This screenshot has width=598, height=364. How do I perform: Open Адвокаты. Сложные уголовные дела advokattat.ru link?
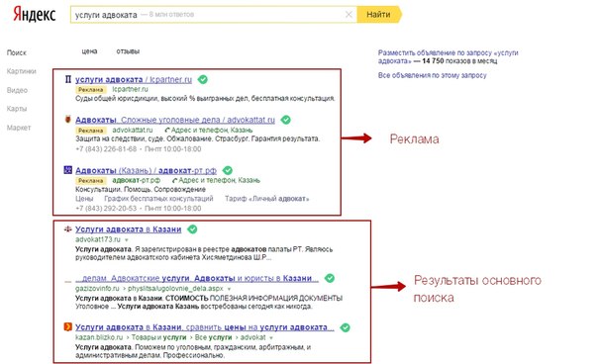coord(175,120)
